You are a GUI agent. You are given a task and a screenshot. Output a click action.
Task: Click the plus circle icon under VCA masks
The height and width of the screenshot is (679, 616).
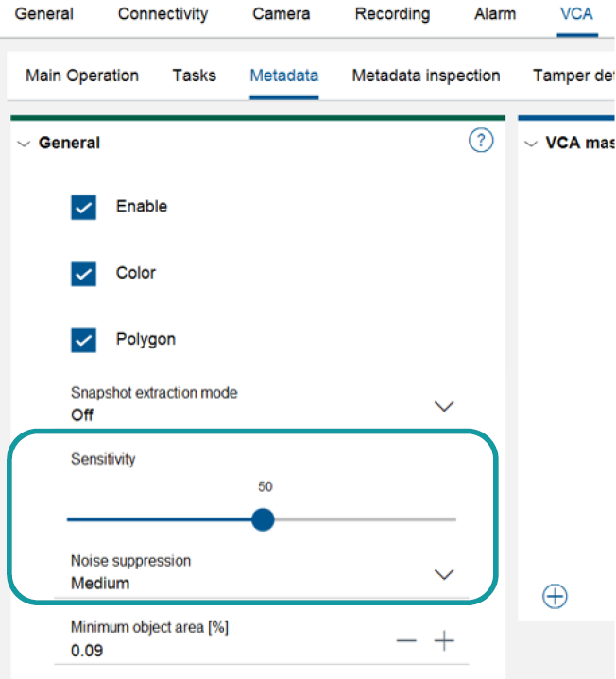click(556, 596)
